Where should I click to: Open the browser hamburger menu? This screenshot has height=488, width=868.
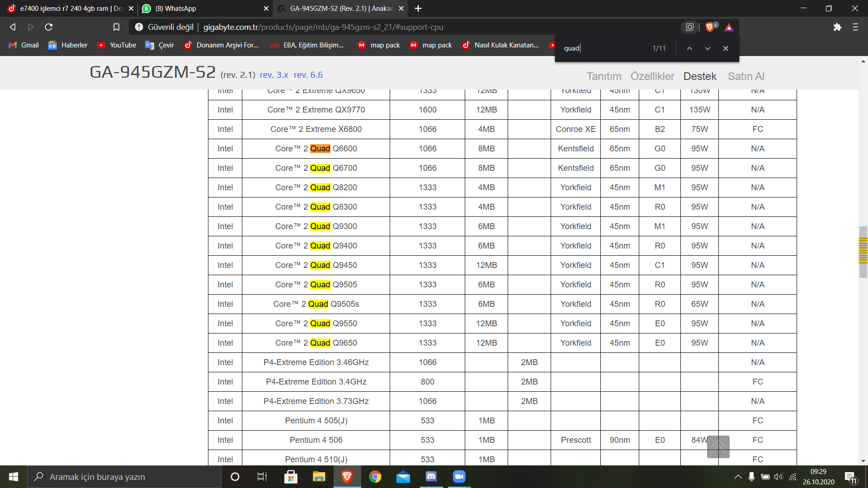point(855,27)
